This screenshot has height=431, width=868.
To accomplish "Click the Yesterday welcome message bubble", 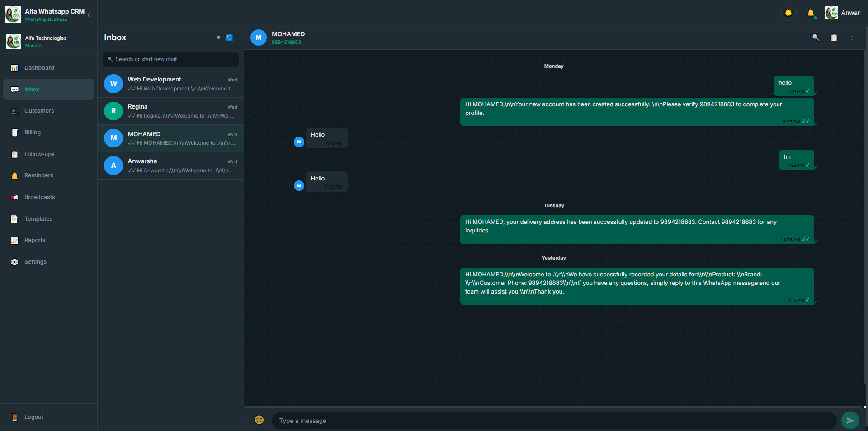I will pyautogui.click(x=637, y=286).
